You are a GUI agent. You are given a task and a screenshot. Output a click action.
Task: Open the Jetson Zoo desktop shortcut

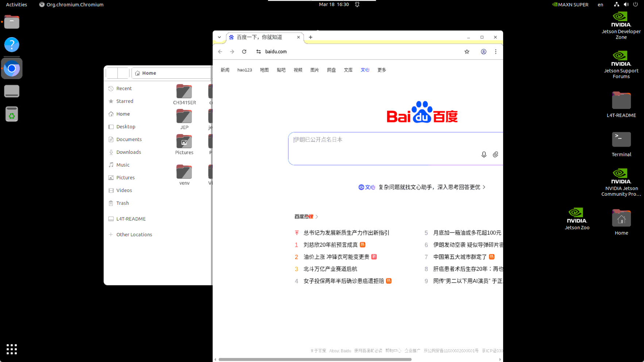click(577, 219)
